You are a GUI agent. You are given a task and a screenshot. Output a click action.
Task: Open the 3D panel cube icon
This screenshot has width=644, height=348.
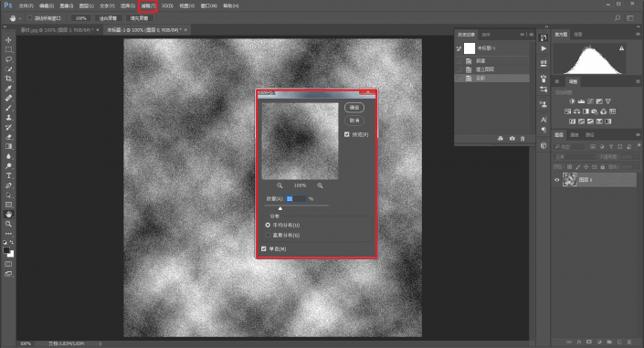point(544,145)
